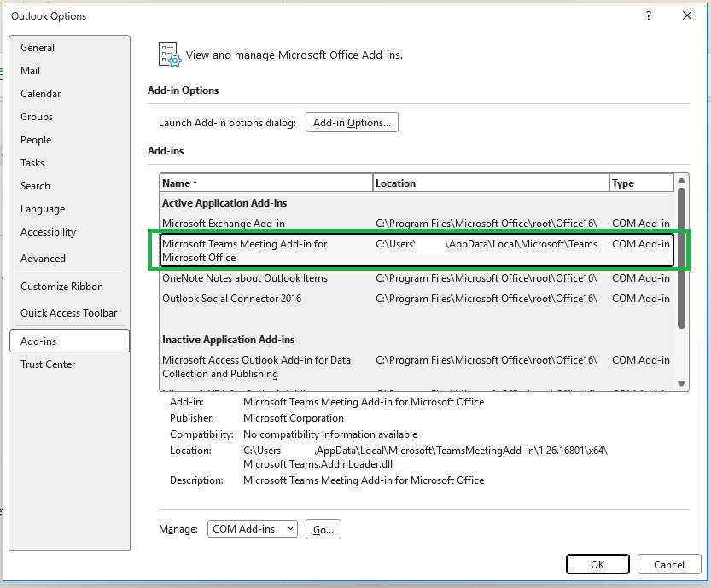
Task: Click scroll down arrow of add-ins list
Action: click(681, 383)
